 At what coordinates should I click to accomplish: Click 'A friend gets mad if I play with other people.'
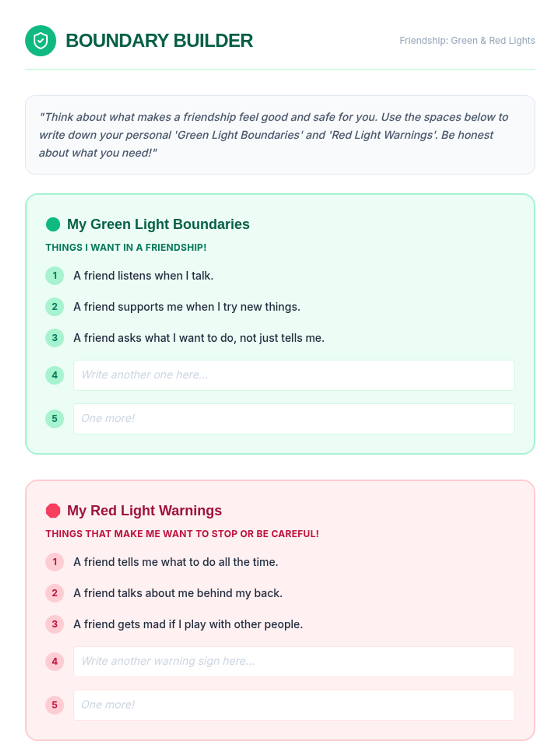(x=188, y=624)
